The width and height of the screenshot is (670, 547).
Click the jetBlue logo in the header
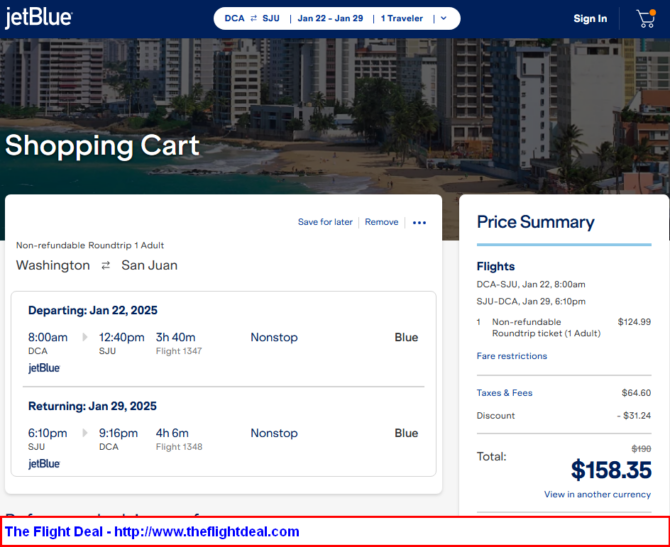38,18
